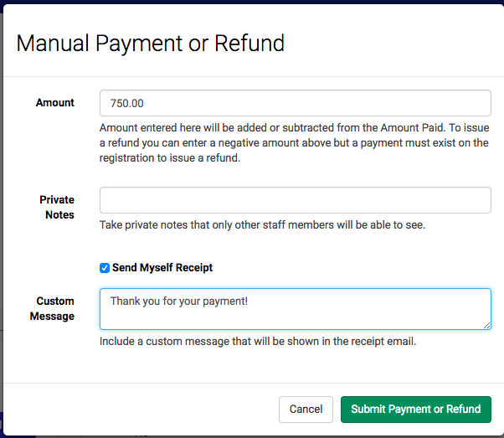Click the bold "Amount" field label
504x438 pixels.
tap(55, 102)
